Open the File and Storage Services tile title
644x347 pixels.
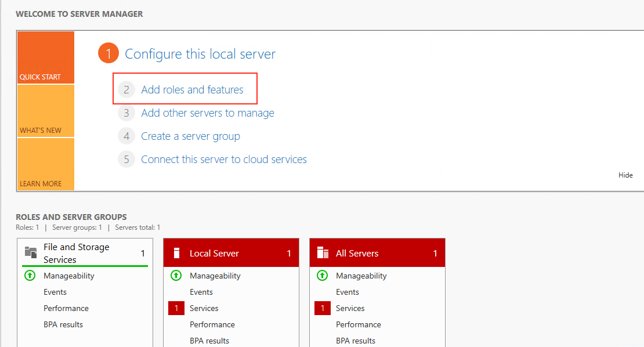[77, 253]
